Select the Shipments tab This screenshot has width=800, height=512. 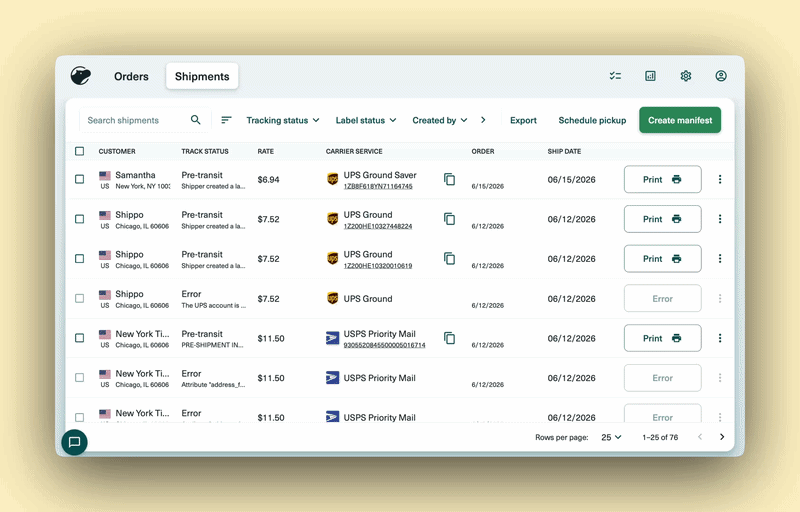[202, 76]
